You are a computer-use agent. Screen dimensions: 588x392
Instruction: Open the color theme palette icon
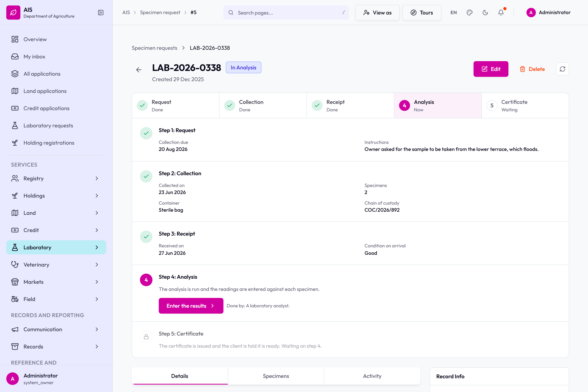tap(469, 13)
